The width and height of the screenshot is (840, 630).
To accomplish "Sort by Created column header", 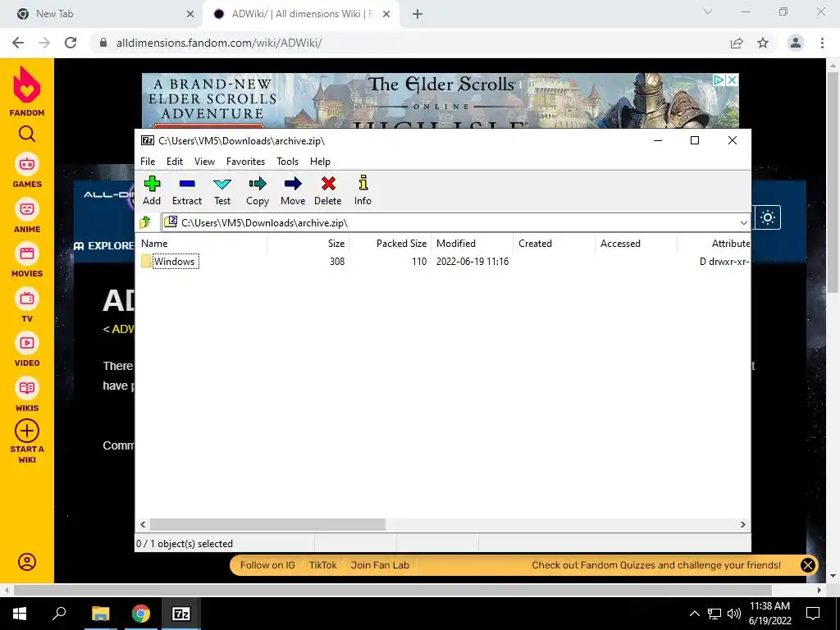I will click(554, 243).
